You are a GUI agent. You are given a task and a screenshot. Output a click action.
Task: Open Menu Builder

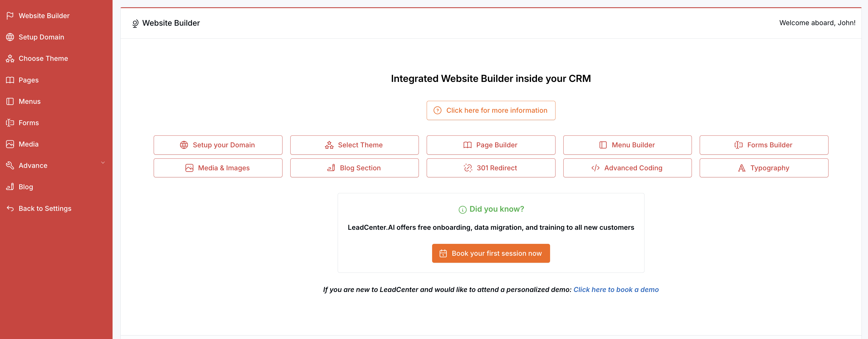(x=627, y=145)
